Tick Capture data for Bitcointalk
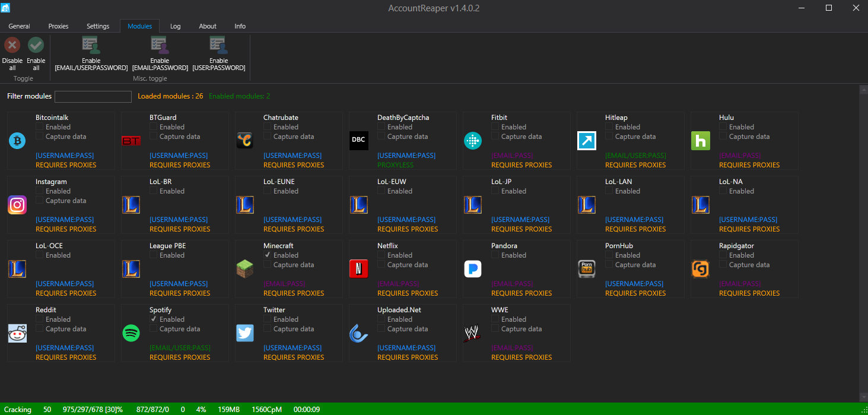Image resolution: width=868 pixels, height=415 pixels. point(40,136)
